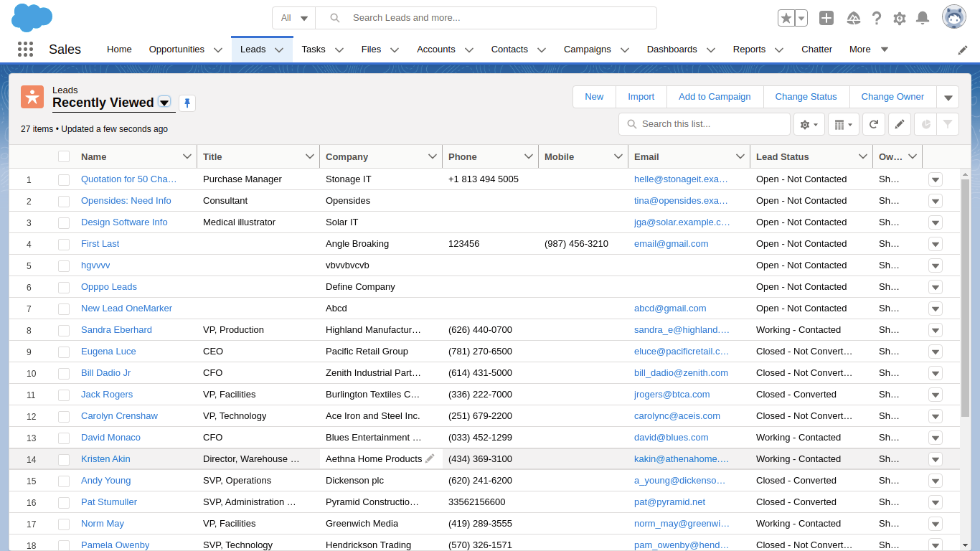Check the Sandra Eberhard row checkbox

64,330
